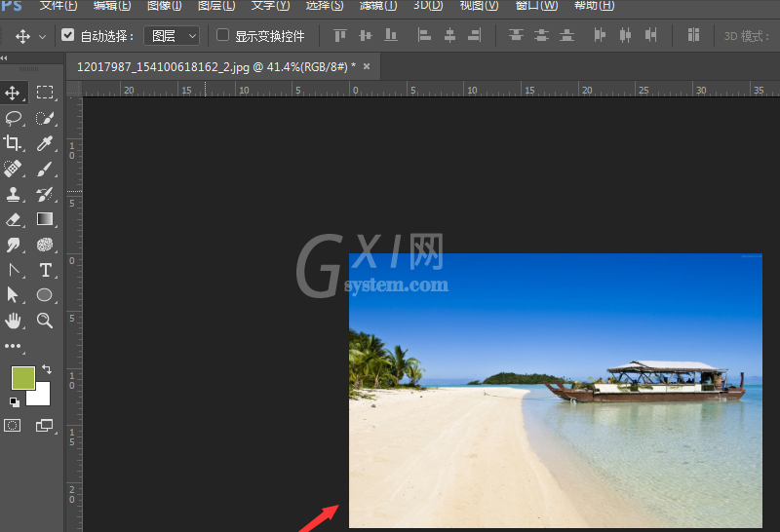The width and height of the screenshot is (780, 532).
Task: Align top edges of layers
Action: (x=340, y=35)
